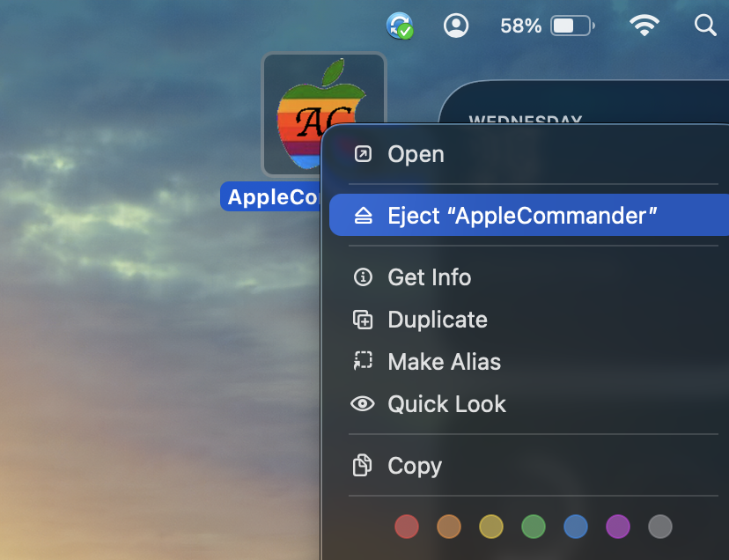Click the user account menu bar icon

coord(456,26)
